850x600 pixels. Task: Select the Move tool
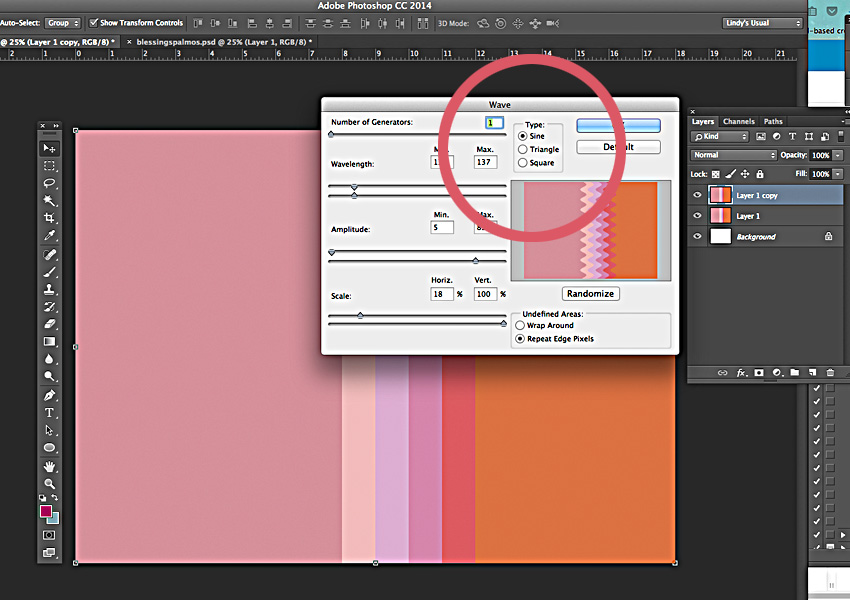coord(49,149)
